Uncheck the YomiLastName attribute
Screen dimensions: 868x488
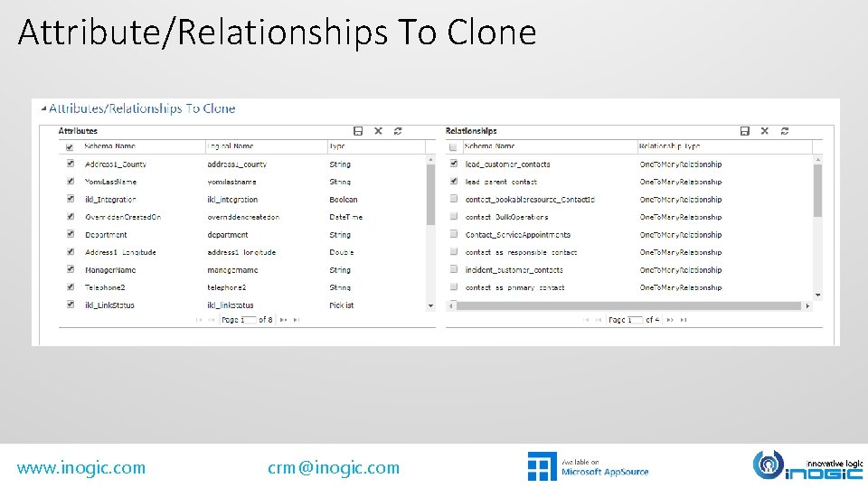point(71,181)
